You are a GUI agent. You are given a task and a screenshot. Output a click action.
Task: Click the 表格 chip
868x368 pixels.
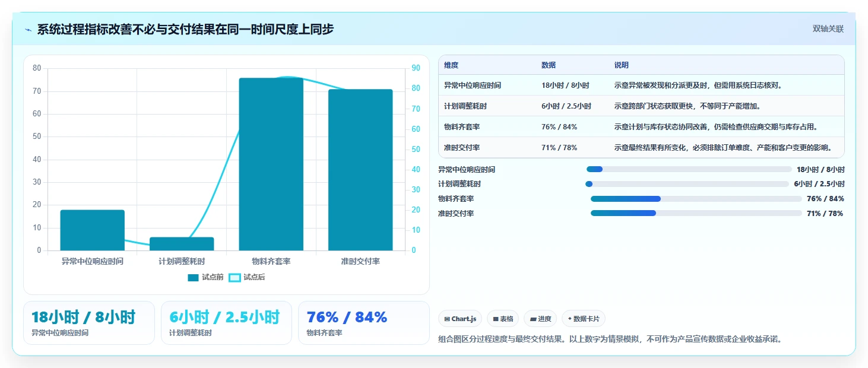pos(502,319)
